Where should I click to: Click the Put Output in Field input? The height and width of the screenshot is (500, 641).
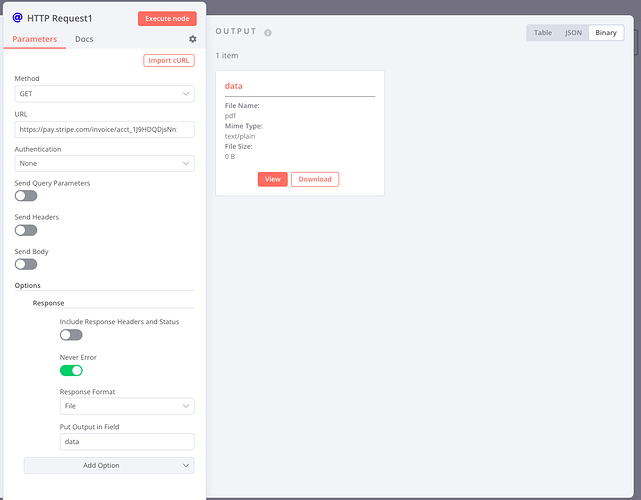click(127, 442)
